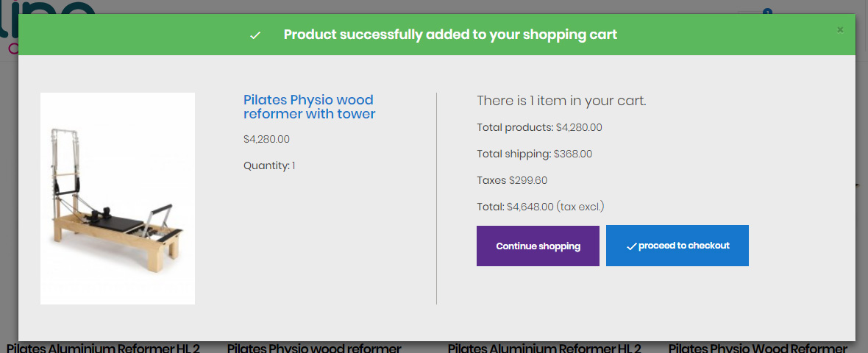Image resolution: width=868 pixels, height=353 pixels.
Task: Close the added-to-cart popup
Action: 840,30
